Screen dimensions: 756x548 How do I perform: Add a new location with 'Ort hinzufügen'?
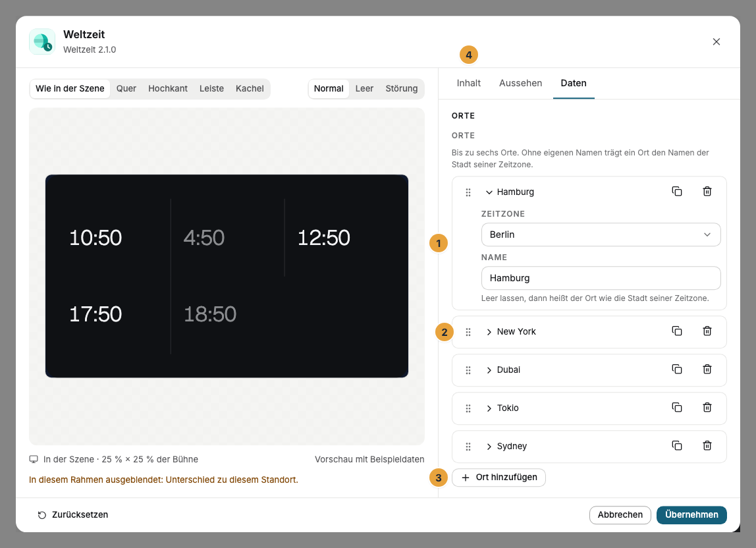(499, 478)
